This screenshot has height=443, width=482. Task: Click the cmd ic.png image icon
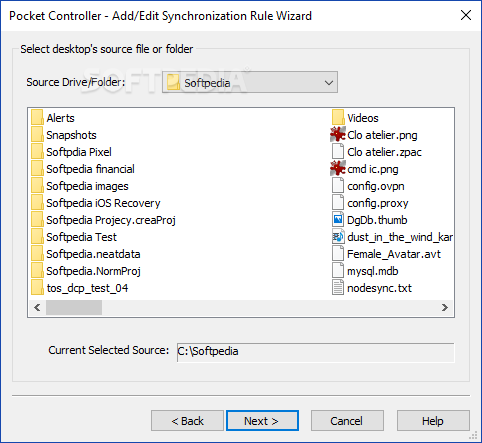(x=338, y=169)
